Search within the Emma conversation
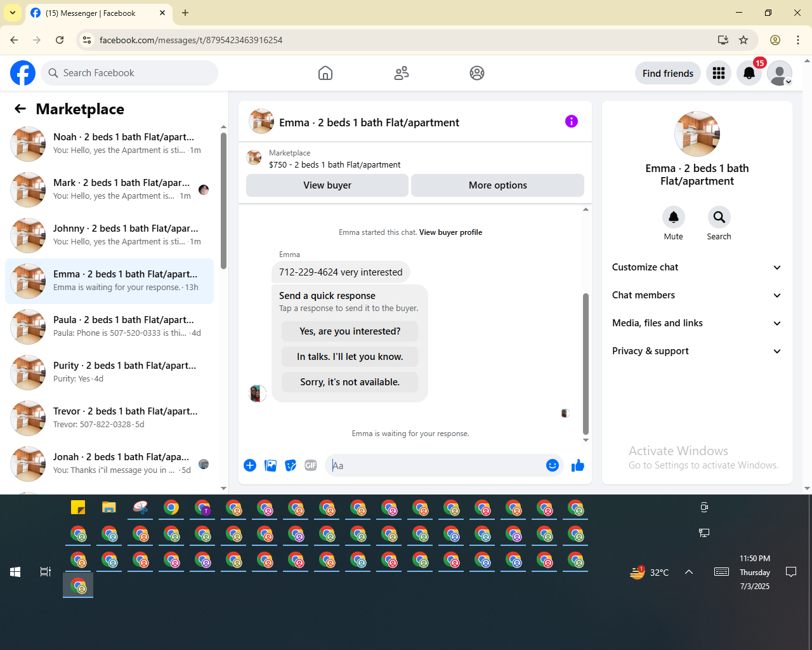 [719, 217]
